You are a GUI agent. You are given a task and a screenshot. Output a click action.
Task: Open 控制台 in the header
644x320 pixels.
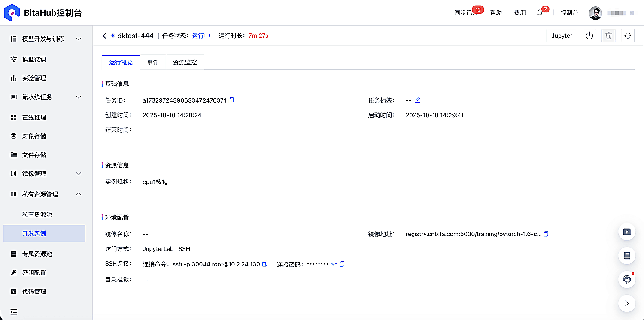[x=569, y=13]
